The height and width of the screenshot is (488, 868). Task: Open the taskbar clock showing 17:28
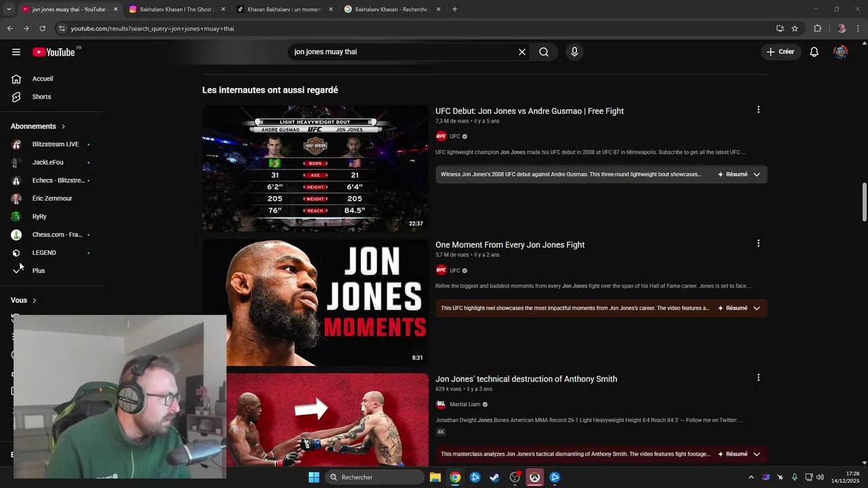[x=845, y=477]
